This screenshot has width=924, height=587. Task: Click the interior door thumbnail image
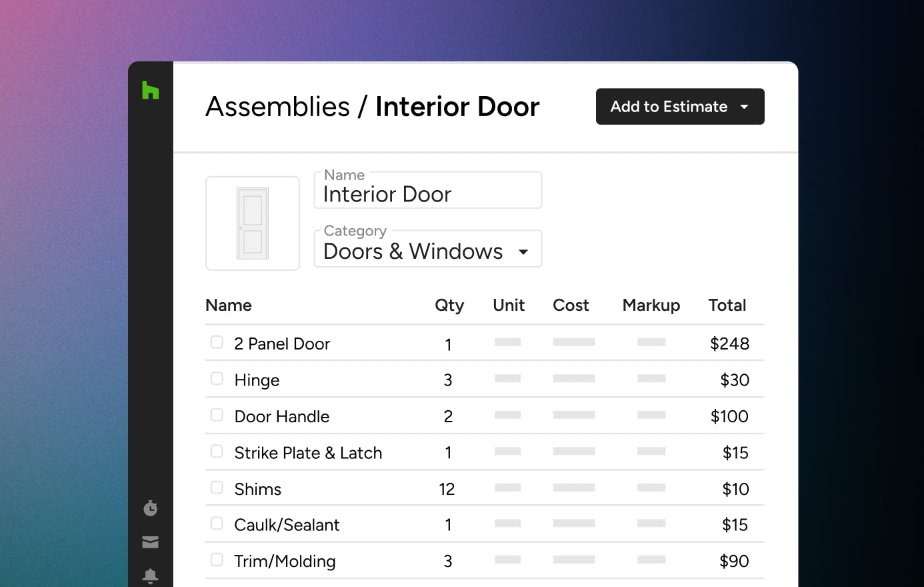pyautogui.click(x=253, y=223)
